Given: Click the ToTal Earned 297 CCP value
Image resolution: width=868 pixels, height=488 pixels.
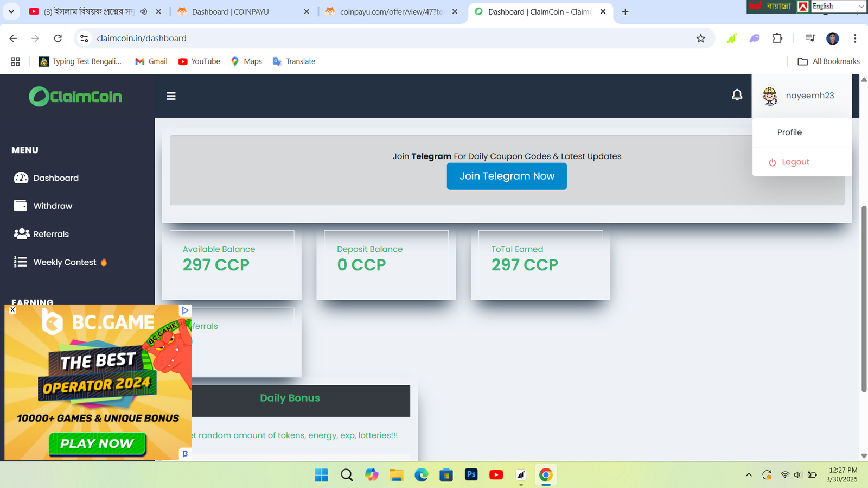Looking at the screenshot, I should click(x=525, y=265).
